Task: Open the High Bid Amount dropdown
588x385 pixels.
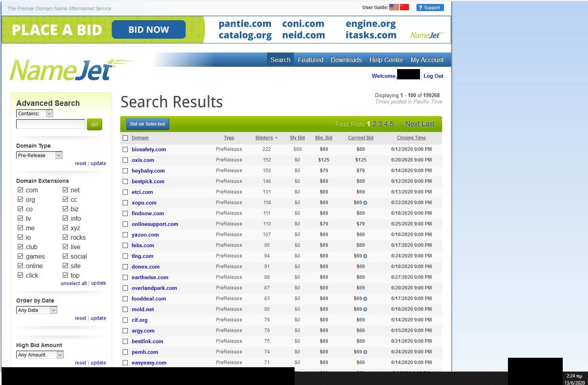Action: pyautogui.click(x=40, y=355)
